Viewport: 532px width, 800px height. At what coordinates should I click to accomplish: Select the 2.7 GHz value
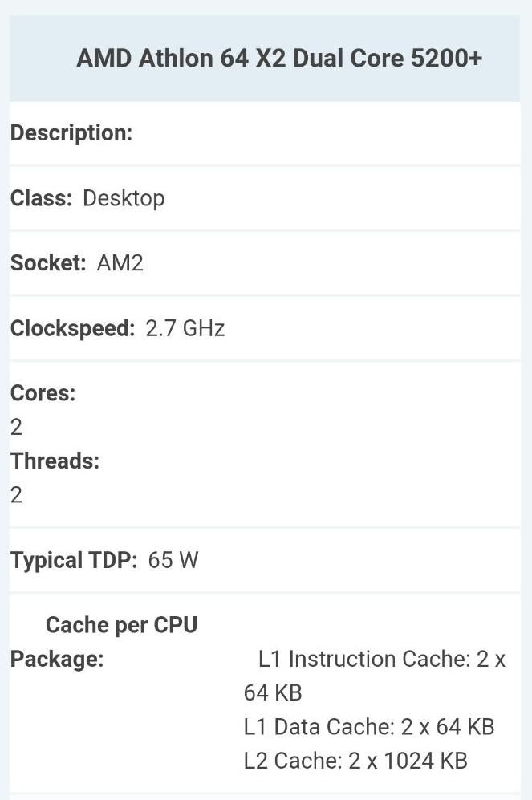tap(185, 328)
